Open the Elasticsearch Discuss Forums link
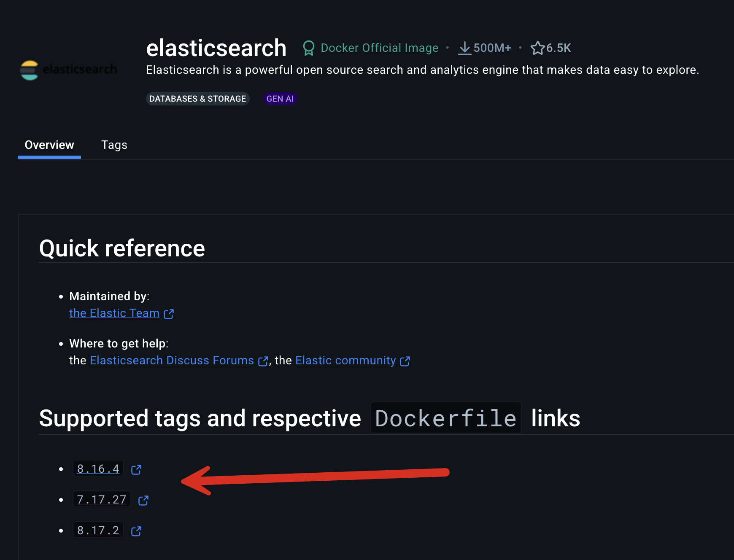This screenshot has height=560, width=734. pos(171,360)
